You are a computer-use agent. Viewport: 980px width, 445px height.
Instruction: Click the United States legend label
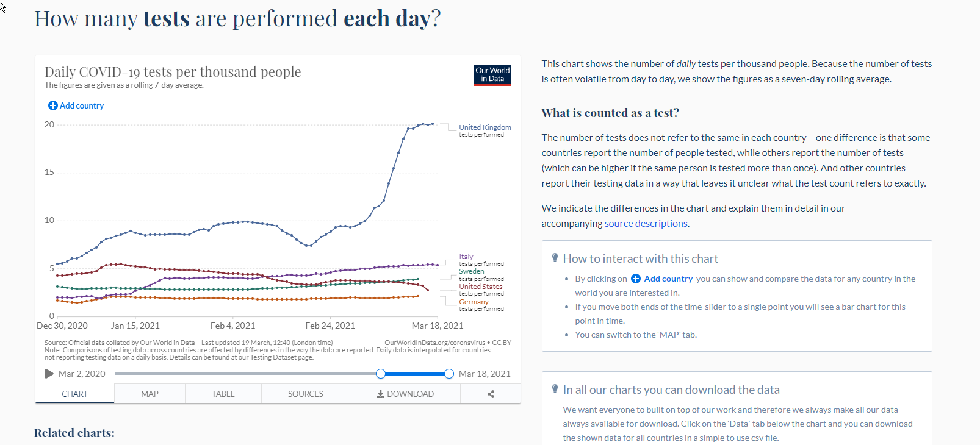[x=481, y=287]
